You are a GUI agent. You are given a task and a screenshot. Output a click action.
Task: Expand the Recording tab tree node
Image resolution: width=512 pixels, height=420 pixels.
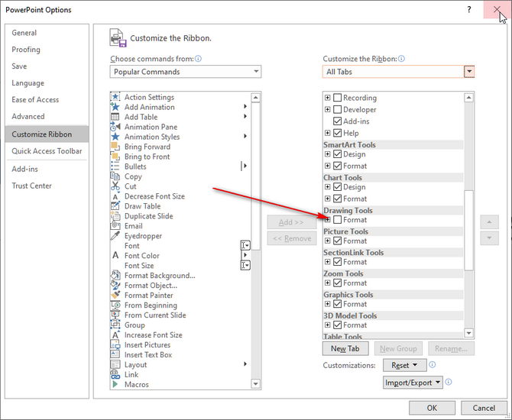[328, 98]
